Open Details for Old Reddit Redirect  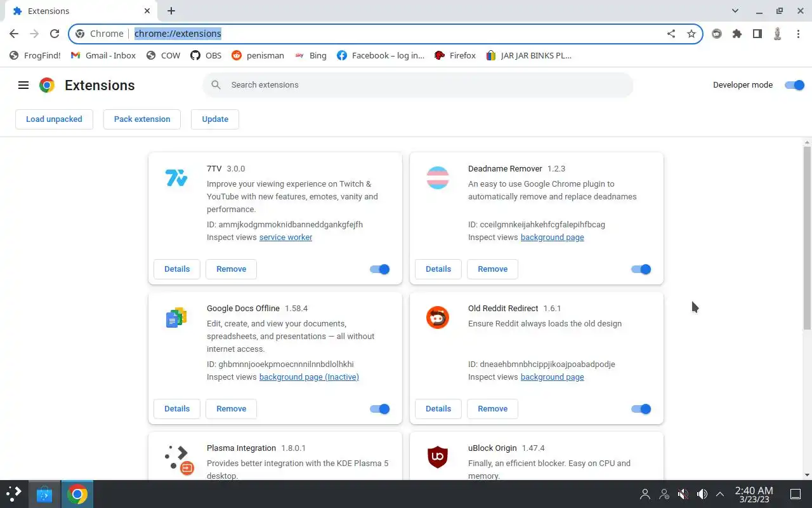[438, 409]
